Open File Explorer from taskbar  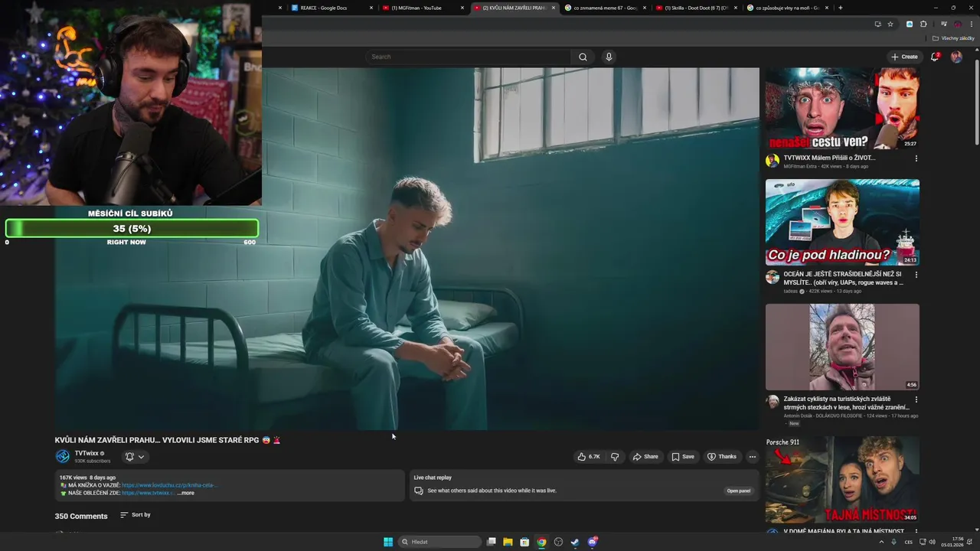click(508, 542)
